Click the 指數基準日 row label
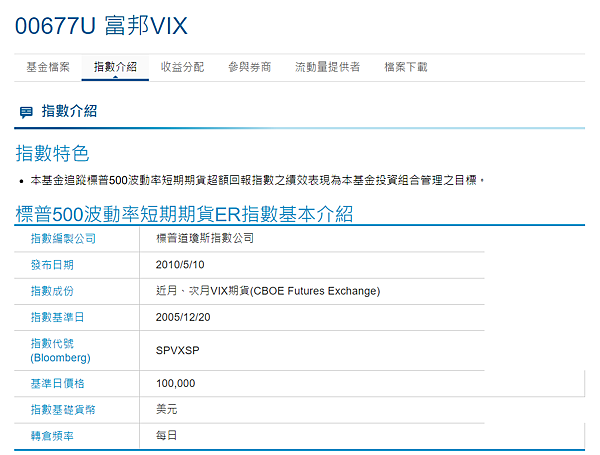Screen dimensions: 600x455 (57, 317)
